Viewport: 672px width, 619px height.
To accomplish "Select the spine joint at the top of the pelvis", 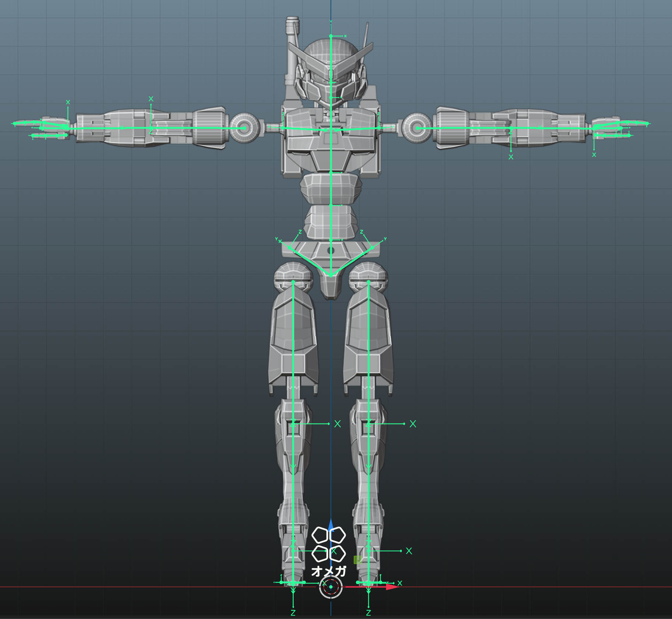I will [331, 240].
